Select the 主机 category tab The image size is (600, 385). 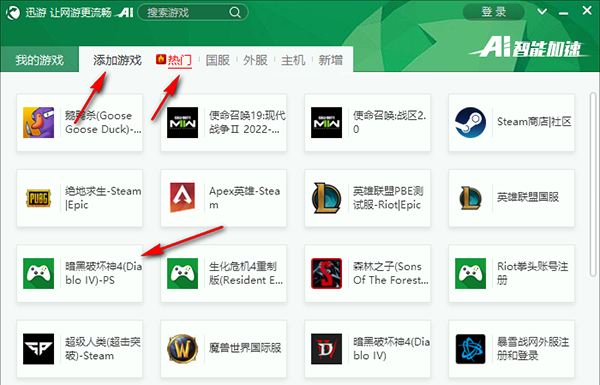(x=293, y=60)
